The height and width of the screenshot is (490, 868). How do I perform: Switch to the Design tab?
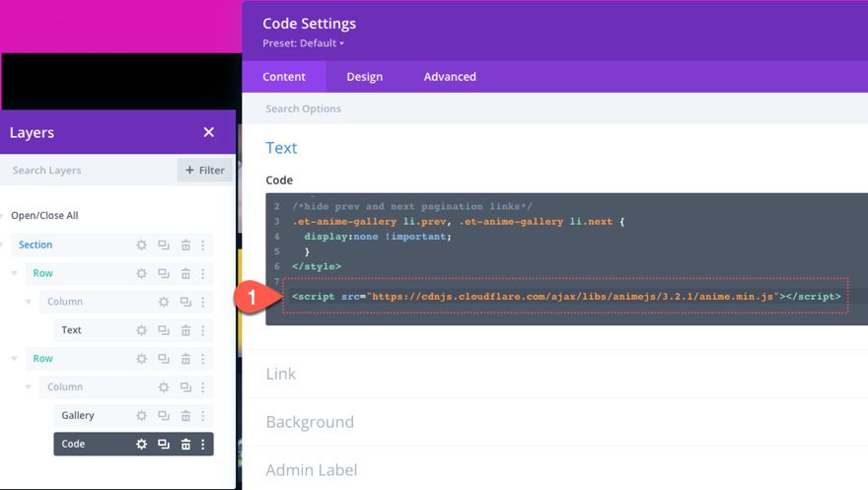pos(364,77)
